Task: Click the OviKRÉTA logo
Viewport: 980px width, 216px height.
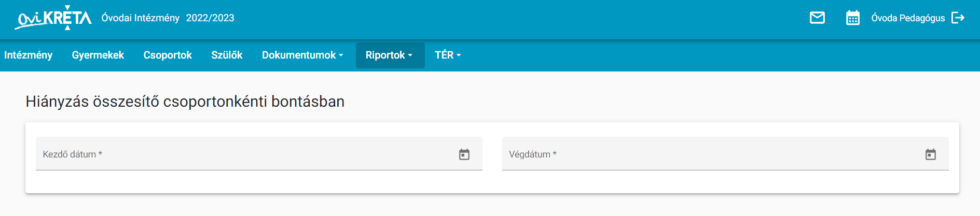Action: (53, 18)
